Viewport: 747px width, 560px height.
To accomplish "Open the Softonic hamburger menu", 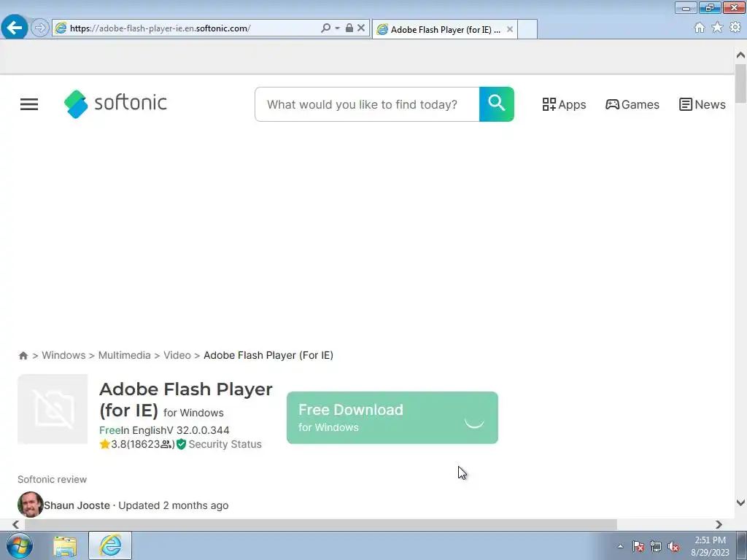I will 29,104.
